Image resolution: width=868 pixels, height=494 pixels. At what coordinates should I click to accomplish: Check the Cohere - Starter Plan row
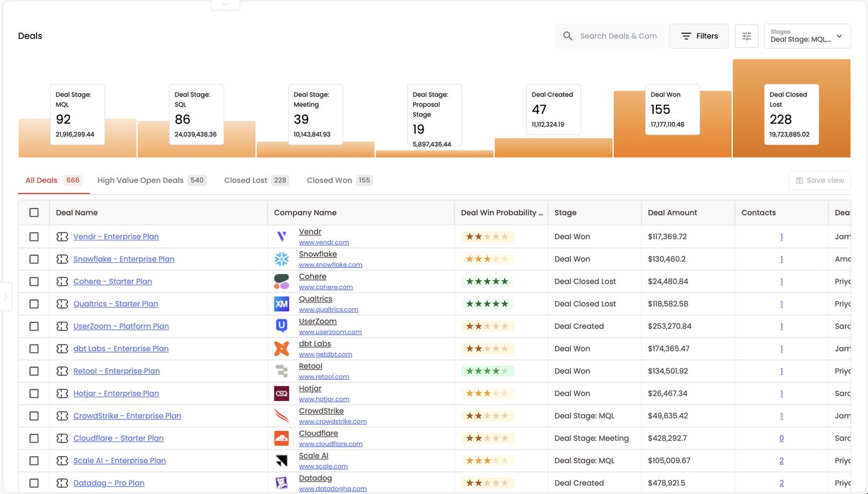coord(34,281)
